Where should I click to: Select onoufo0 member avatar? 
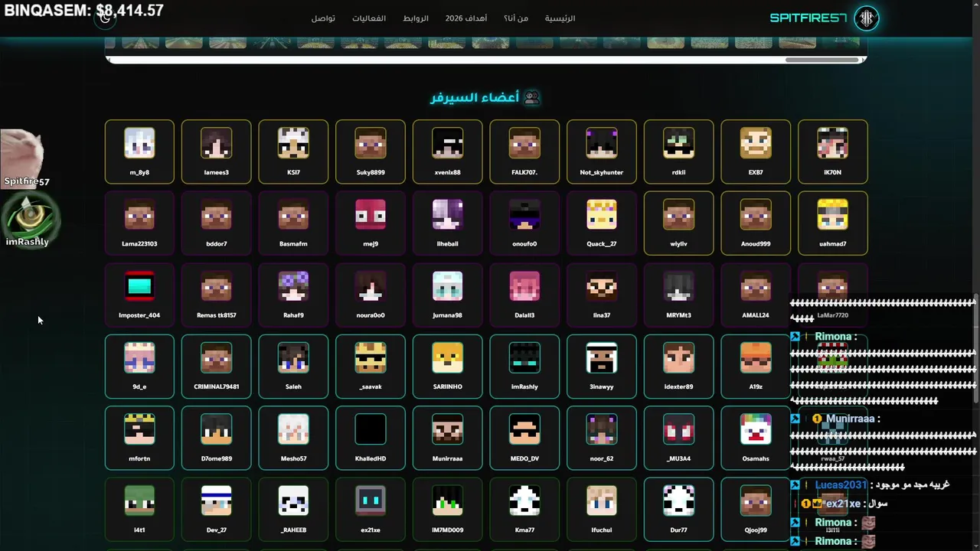[524, 214]
